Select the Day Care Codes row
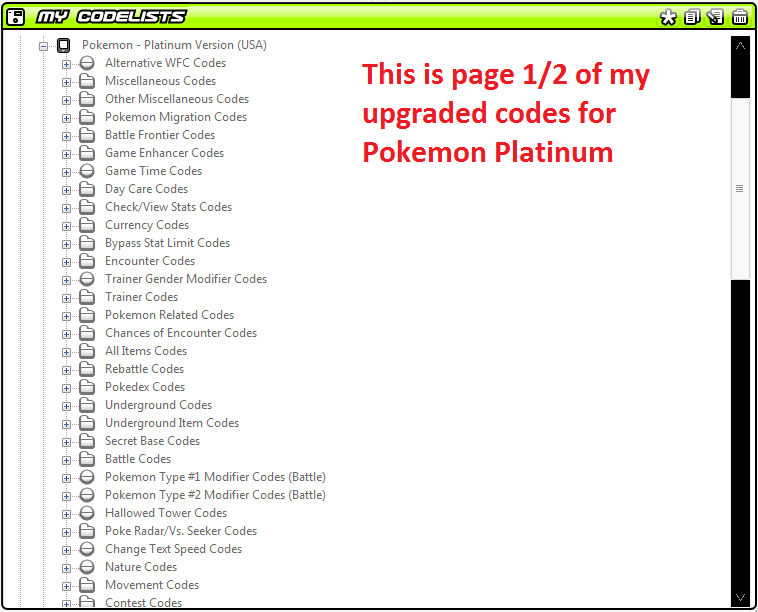The width and height of the screenshot is (758, 612). (146, 189)
